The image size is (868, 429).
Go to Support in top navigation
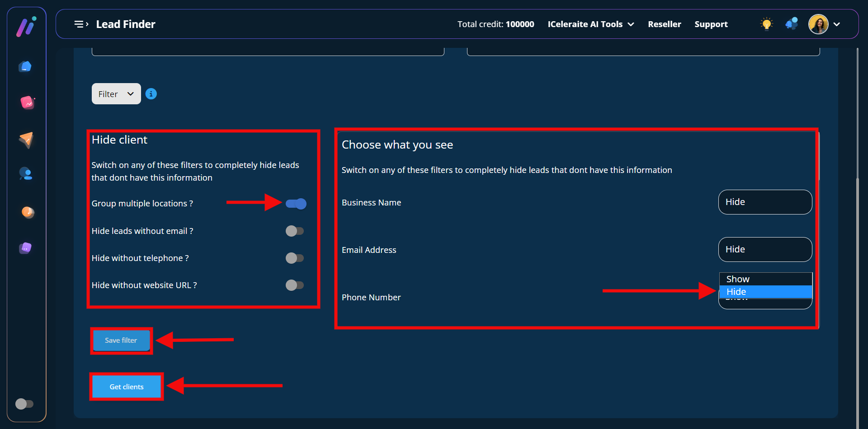[711, 24]
